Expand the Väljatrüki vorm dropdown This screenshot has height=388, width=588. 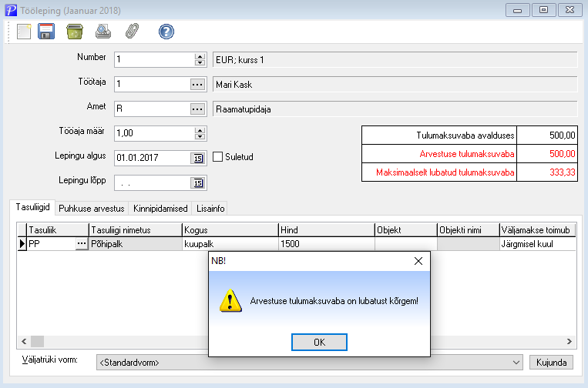[516, 363]
